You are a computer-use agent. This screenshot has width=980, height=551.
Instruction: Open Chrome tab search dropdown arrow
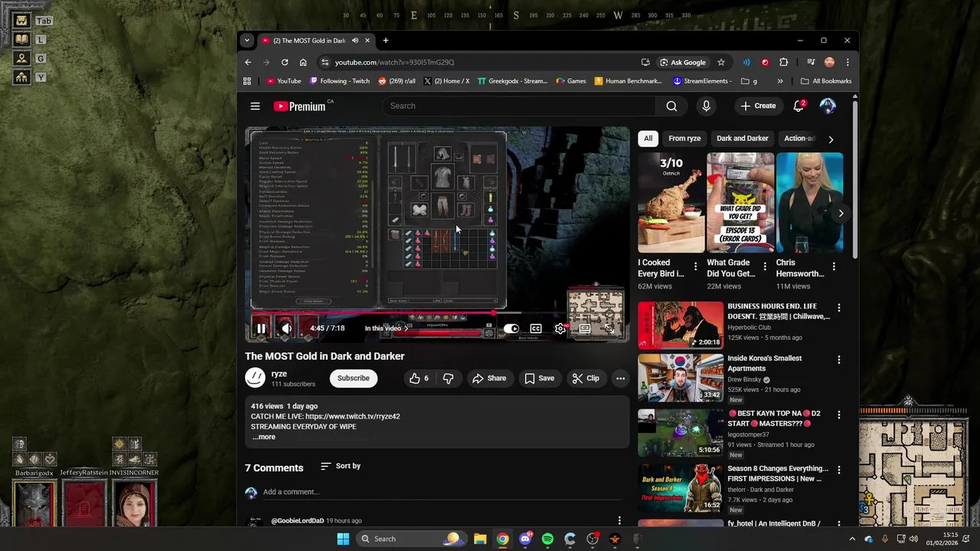[x=247, y=41]
